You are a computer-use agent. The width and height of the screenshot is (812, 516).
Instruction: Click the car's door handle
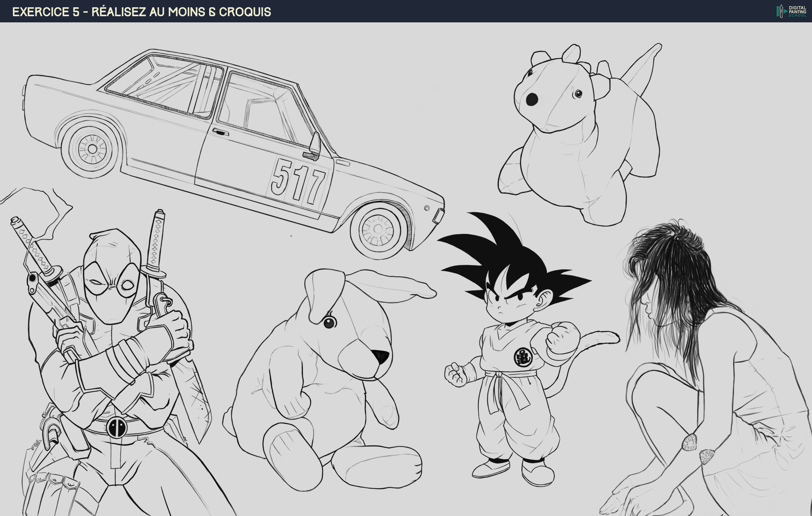(x=221, y=132)
